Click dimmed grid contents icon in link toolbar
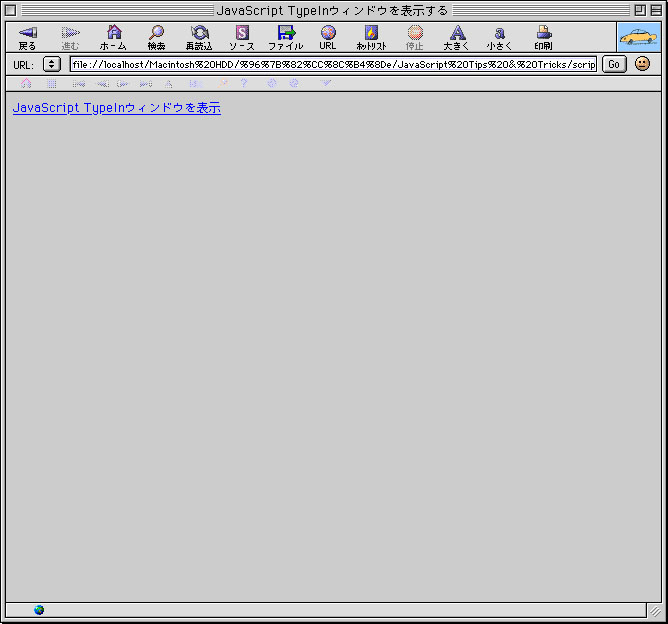Screen dimensions: 668x624 tap(52, 83)
